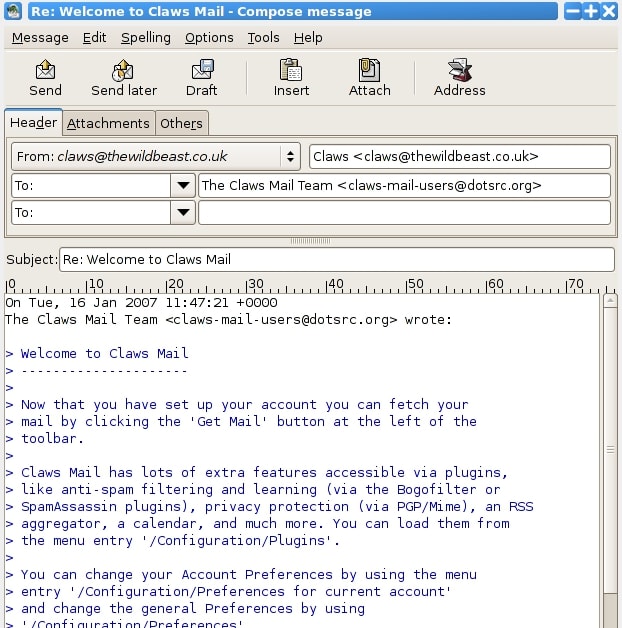Open the From account dropdown
The image size is (622, 628).
pyautogui.click(x=156, y=156)
